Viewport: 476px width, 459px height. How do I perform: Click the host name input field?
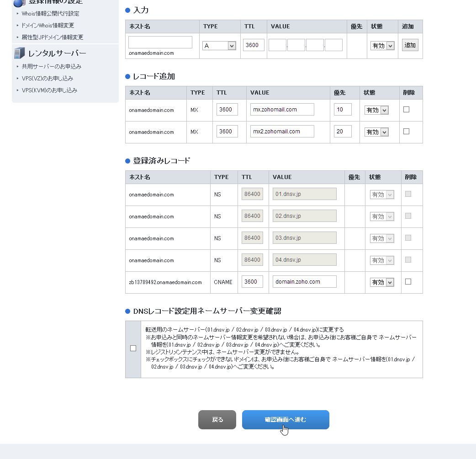coord(160,42)
